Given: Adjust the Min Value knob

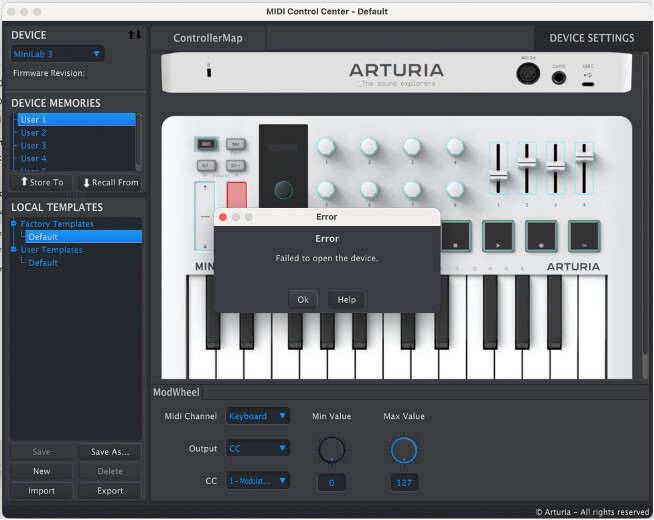Looking at the screenshot, I should (x=332, y=450).
